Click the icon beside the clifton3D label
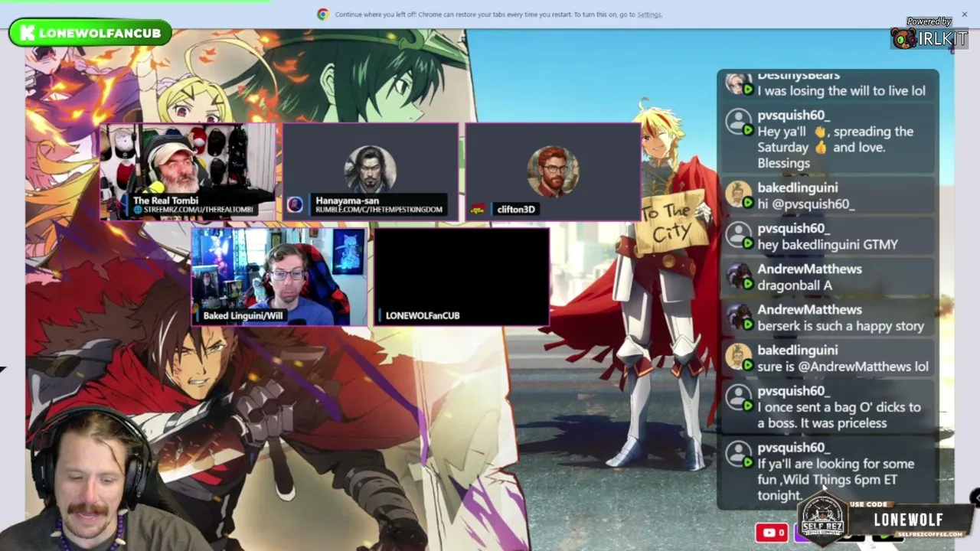Image resolution: width=980 pixels, height=551 pixels. [478, 209]
